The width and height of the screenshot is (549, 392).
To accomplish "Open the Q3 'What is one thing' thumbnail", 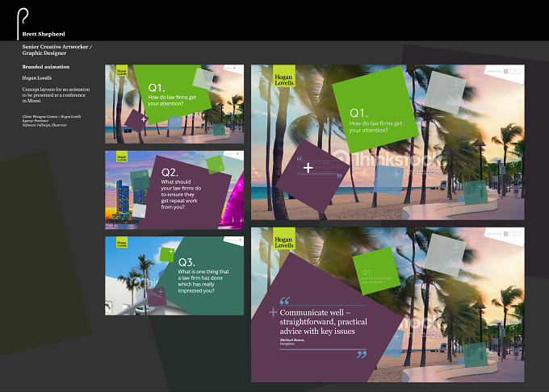I will pyautogui.click(x=174, y=276).
